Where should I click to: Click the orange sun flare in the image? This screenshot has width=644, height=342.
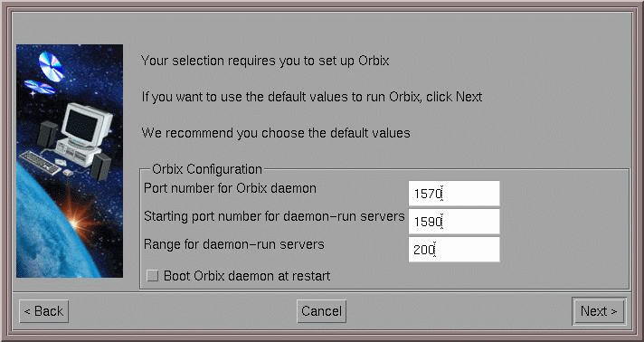(x=76, y=221)
